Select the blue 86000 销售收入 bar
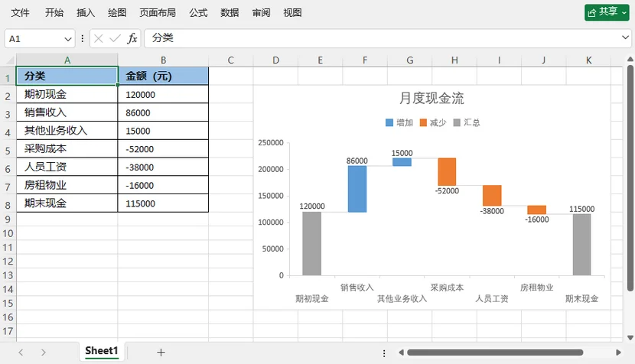635x364 pixels. [357, 189]
